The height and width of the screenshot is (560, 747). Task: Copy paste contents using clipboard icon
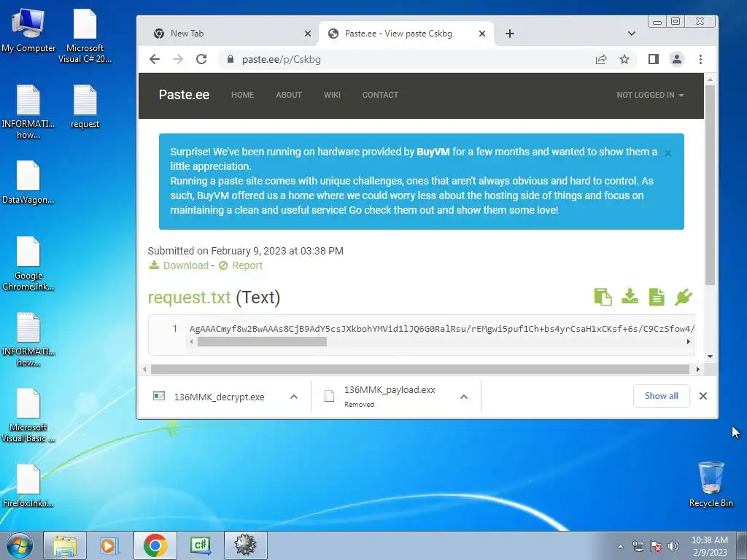[x=603, y=297]
